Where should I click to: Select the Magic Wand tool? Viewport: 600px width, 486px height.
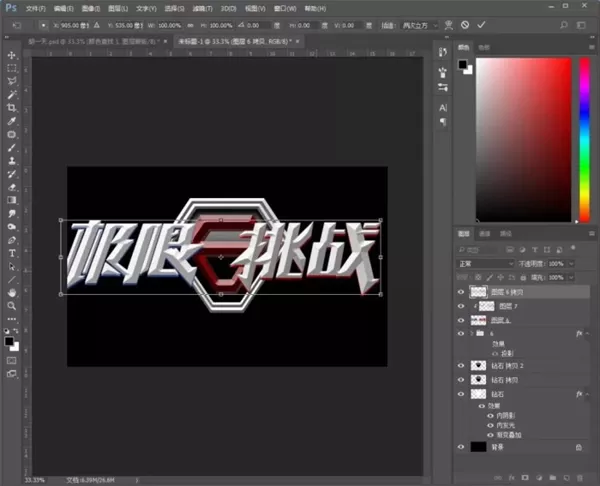pyautogui.click(x=11, y=95)
